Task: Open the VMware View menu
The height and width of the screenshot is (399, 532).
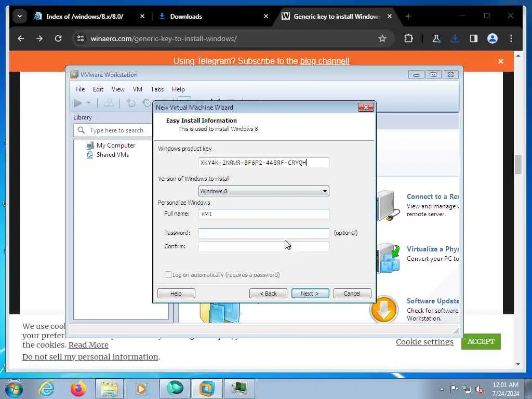Action: (118, 89)
